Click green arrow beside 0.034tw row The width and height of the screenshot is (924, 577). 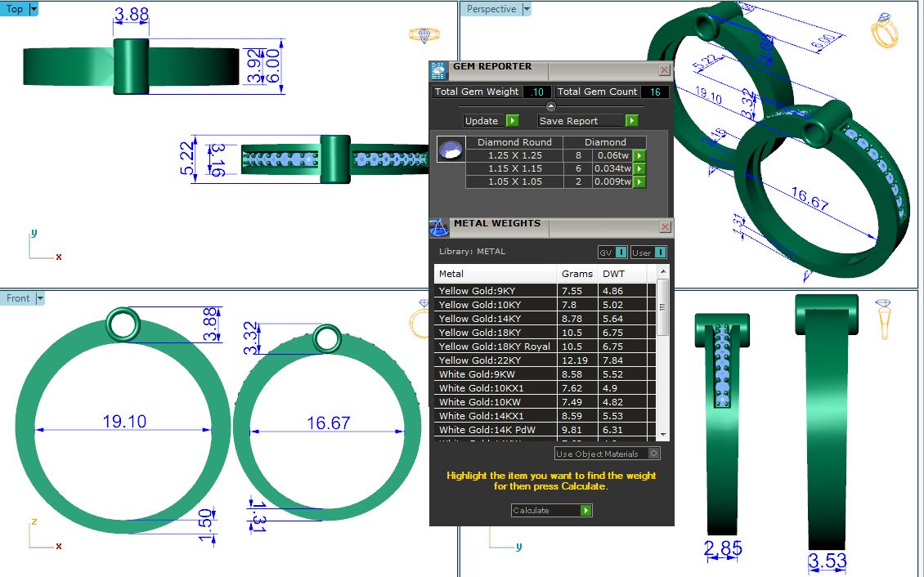(x=640, y=168)
